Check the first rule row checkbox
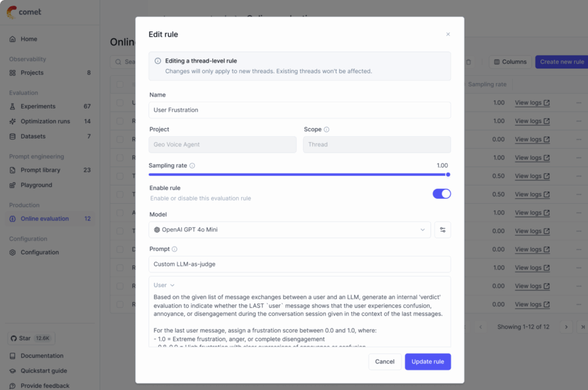The width and height of the screenshot is (588, 390). (120, 103)
